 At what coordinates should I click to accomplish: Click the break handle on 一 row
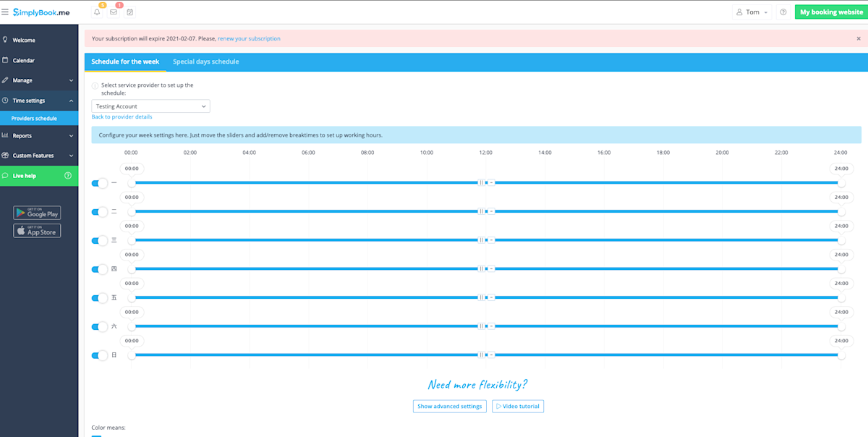(x=482, y=182)
